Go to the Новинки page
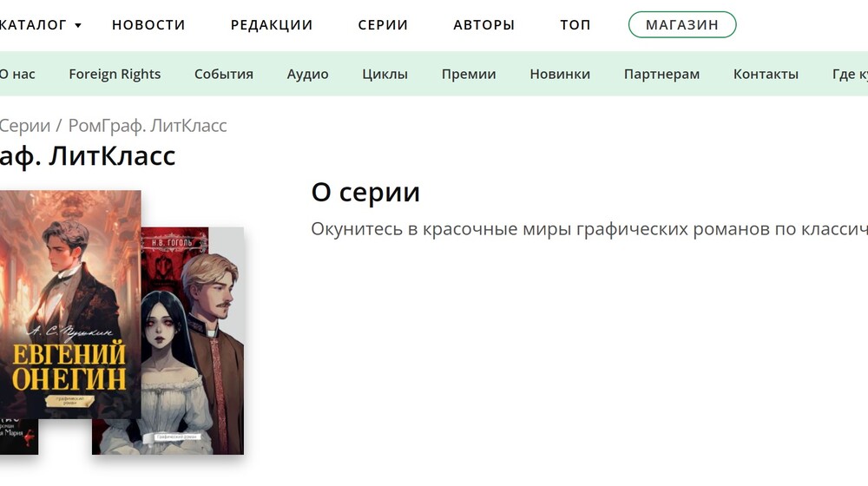The width and height of the screenshot is (868, 486). click(560, 74)
